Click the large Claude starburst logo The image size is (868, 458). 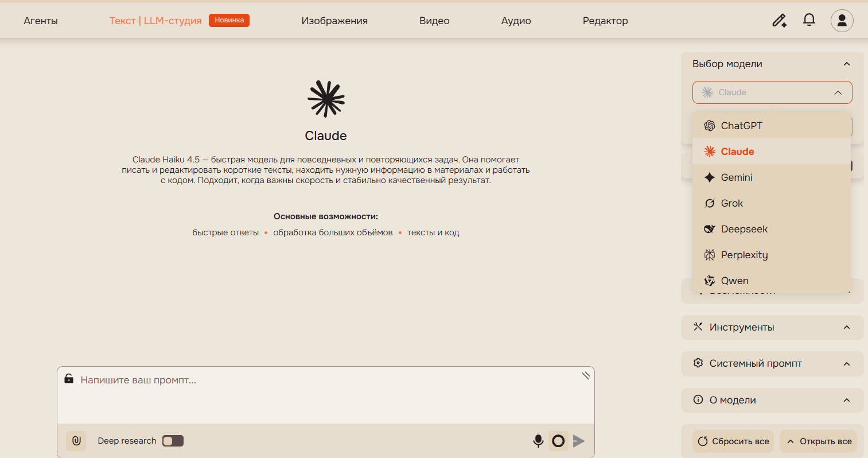coord(326,99)
